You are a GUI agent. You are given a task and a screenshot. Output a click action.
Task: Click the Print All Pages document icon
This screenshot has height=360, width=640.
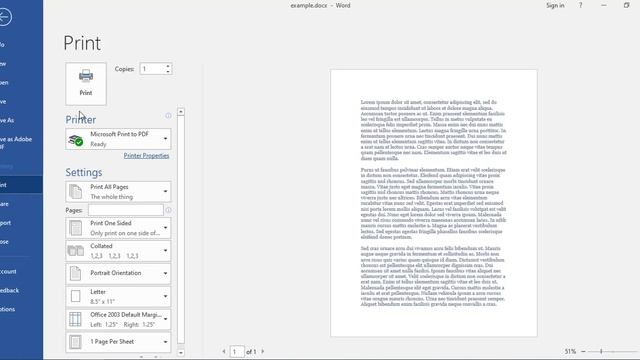[x=76, y=192]
